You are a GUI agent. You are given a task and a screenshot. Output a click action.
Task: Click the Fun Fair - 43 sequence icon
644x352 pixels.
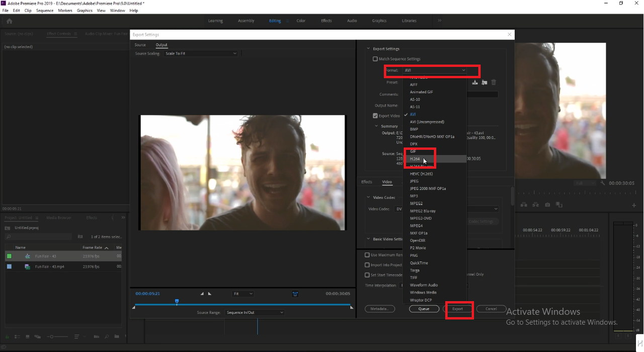tap(27, 256)
